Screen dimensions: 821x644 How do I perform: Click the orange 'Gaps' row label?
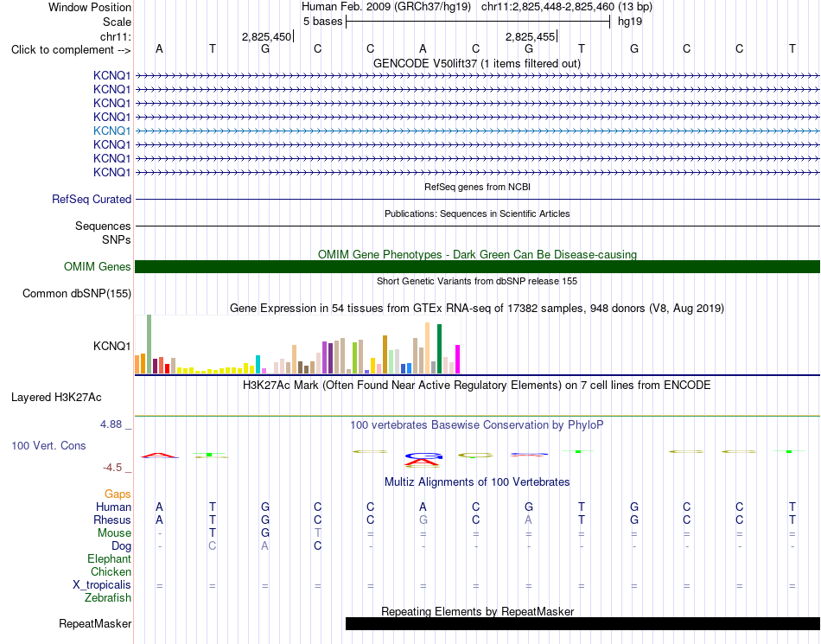point(118,494)
